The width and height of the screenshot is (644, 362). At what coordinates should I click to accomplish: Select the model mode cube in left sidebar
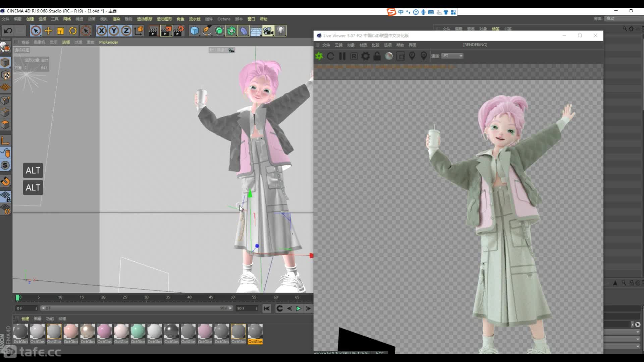tap(5, 63)
